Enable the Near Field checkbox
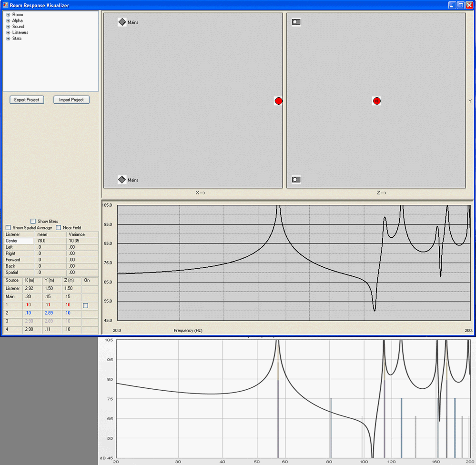476x465 pixels. click(58, 228)
